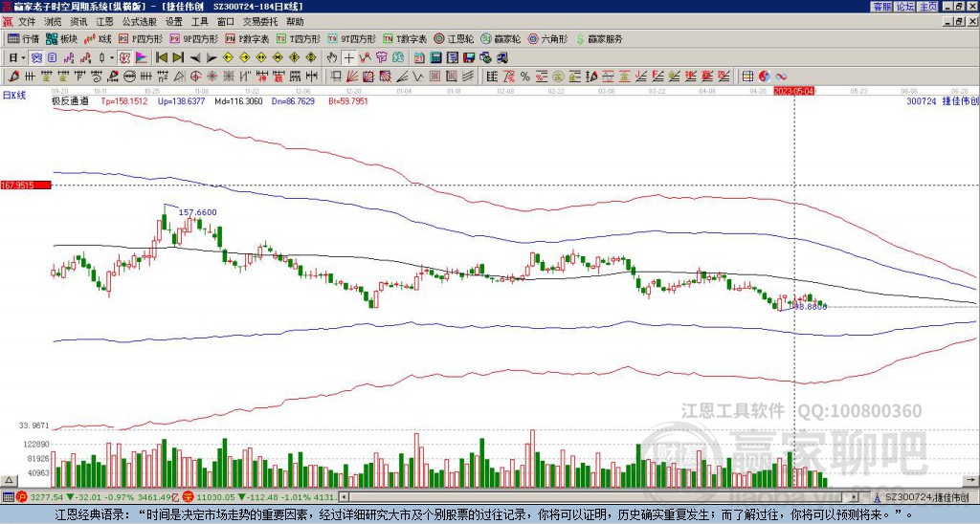Screen dimensions: 980x524
Task: Open the 交易委托 menu
Action: coord(260,22)
